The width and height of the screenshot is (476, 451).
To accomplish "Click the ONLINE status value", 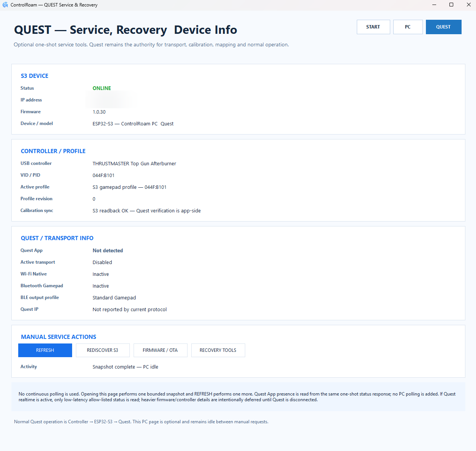I will 102,88.
